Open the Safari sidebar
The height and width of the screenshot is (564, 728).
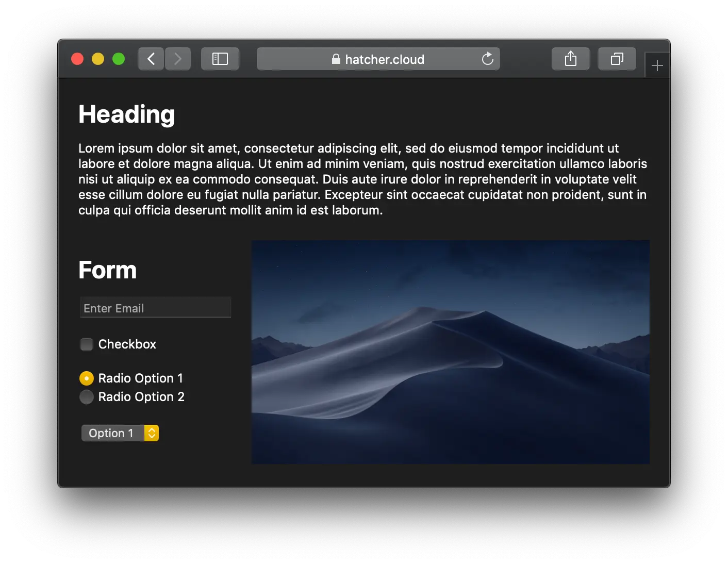tap(220, 58)
